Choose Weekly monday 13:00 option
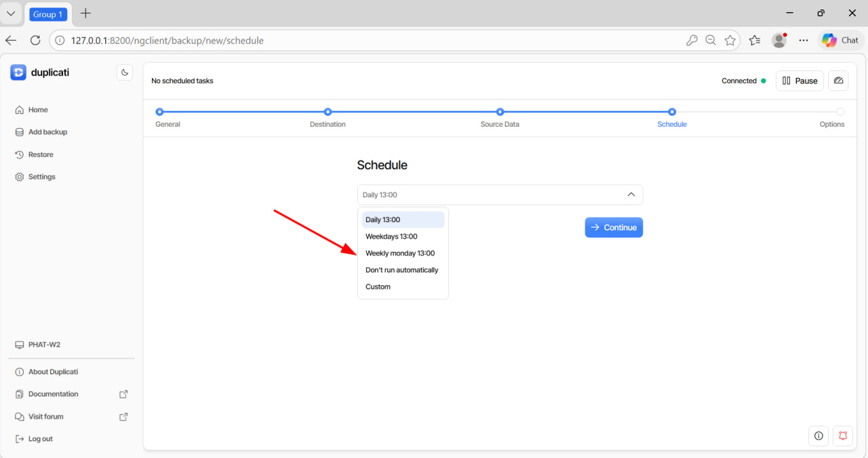This screenshot has height=458, width=868. coord(400,253)
